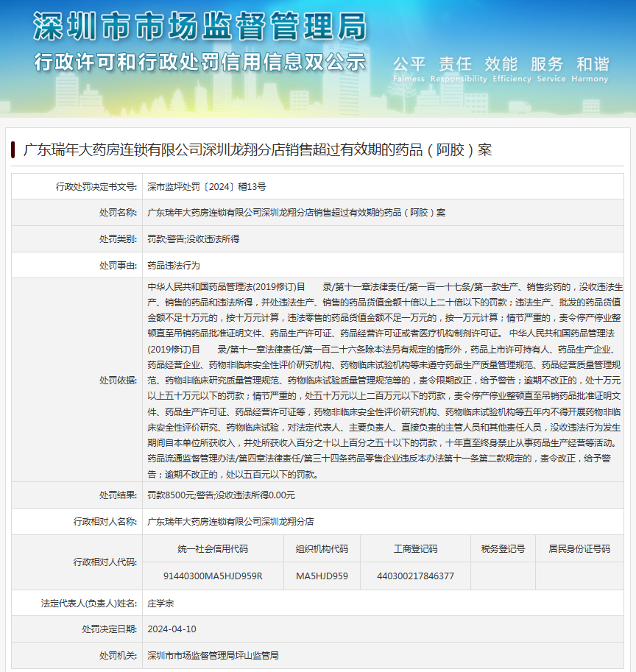Click the 组织机构代码 column header
This screenshot has height=672, width=636.
[322, 549]
